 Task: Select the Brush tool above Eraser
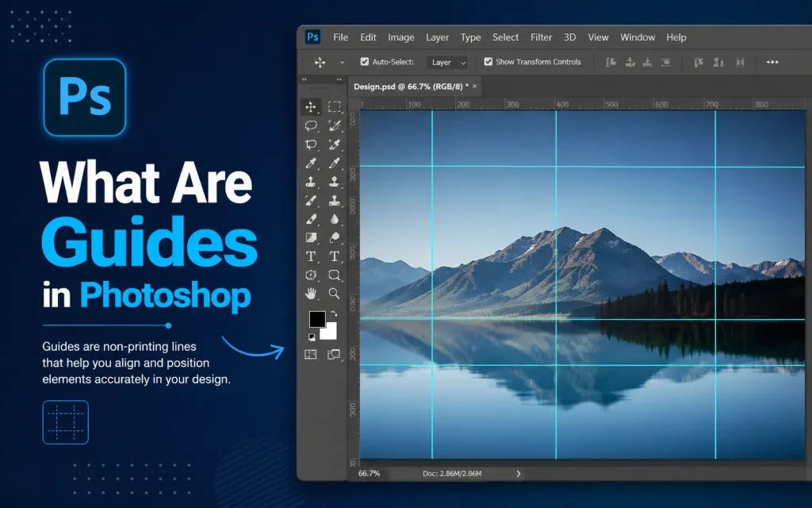pyautogui.click(x=311, y=200)
